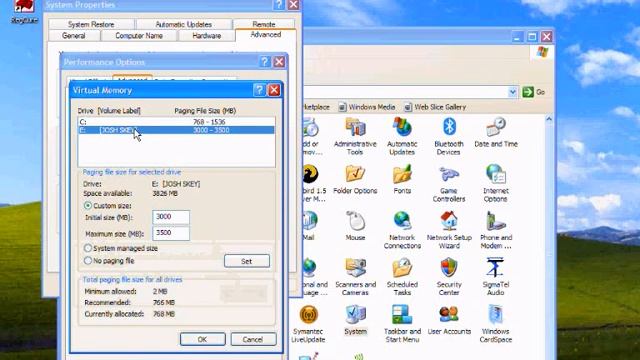
Task: Open Security Center icon
Action: click(x=449, y=268)
